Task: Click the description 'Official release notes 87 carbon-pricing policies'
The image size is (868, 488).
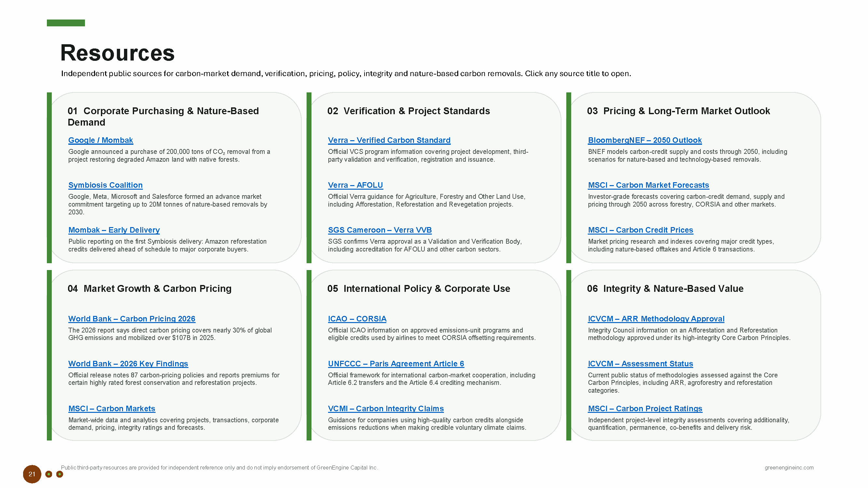Action: point(174,379)
